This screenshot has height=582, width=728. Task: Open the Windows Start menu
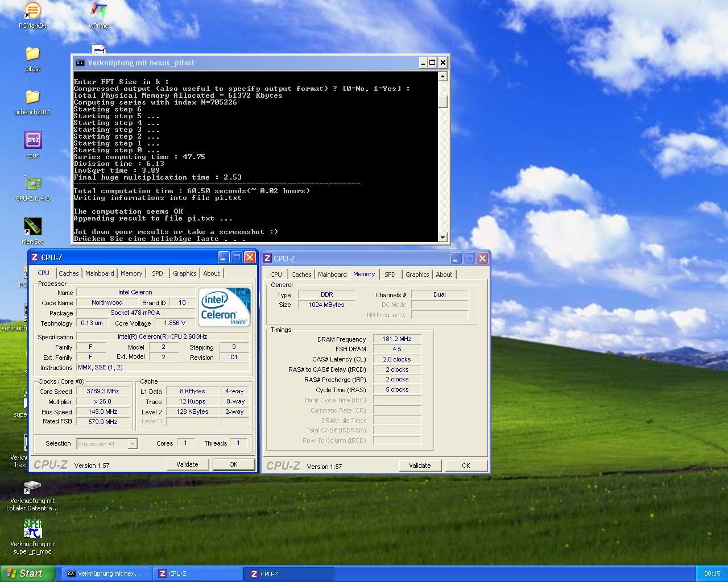click(28, 573)
